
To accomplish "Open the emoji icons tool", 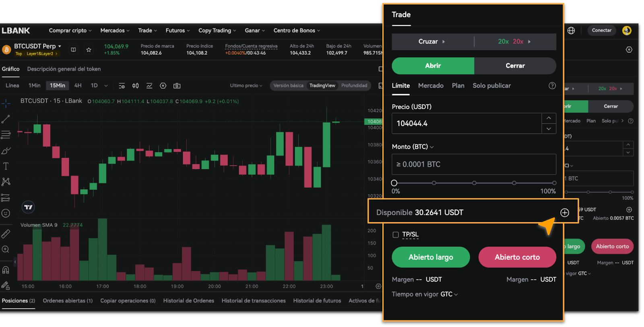I will [6, 213].
